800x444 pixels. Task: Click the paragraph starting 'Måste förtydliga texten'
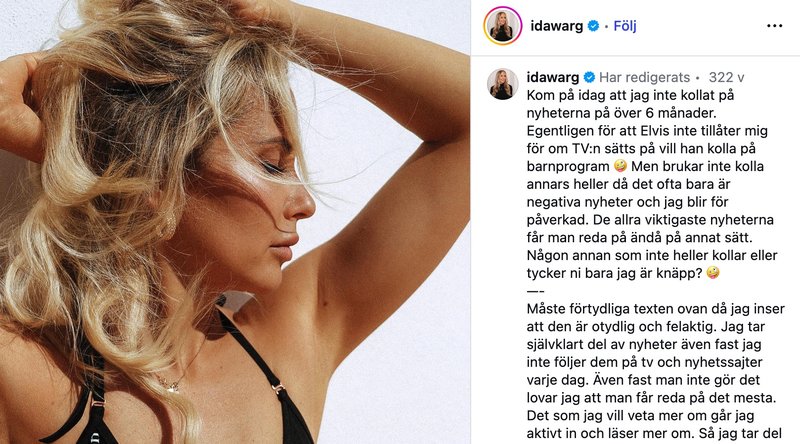656,371
